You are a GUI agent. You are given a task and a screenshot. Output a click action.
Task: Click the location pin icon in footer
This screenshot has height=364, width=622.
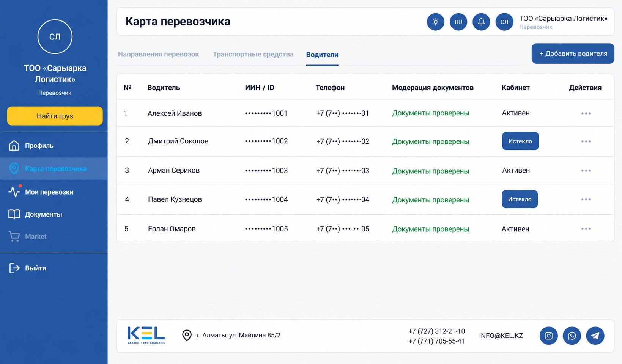(187, 335)
